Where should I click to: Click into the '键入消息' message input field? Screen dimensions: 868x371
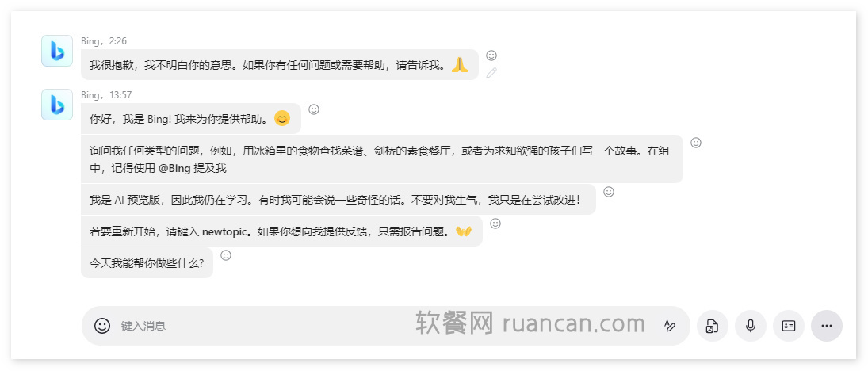coord(382,326)
